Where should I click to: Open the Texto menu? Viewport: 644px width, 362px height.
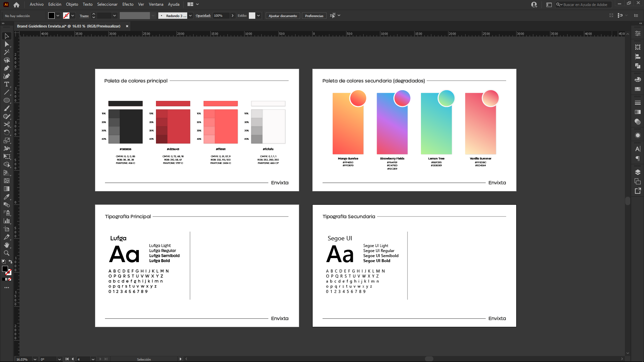[x=88, y=4]
